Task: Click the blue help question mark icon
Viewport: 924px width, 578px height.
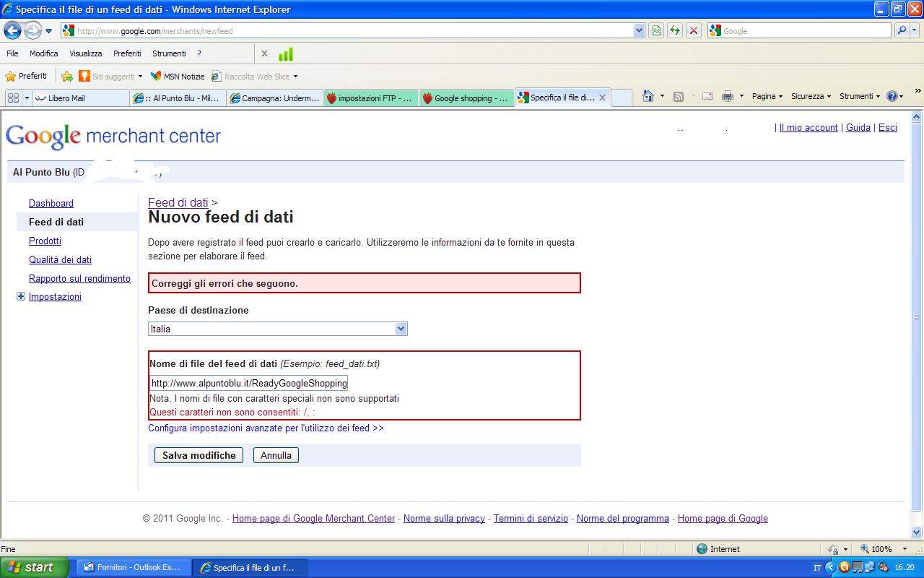Action: pyautogui.click(x=892, y=96)
